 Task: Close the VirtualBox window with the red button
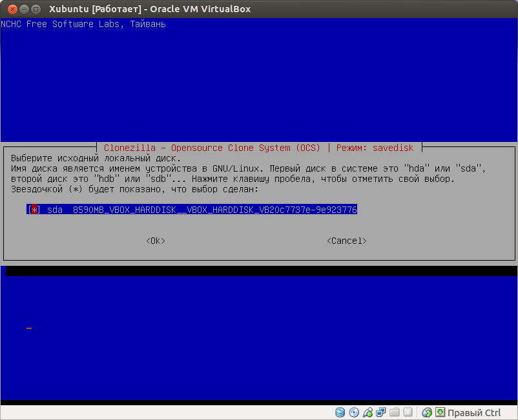click(12, 9)
